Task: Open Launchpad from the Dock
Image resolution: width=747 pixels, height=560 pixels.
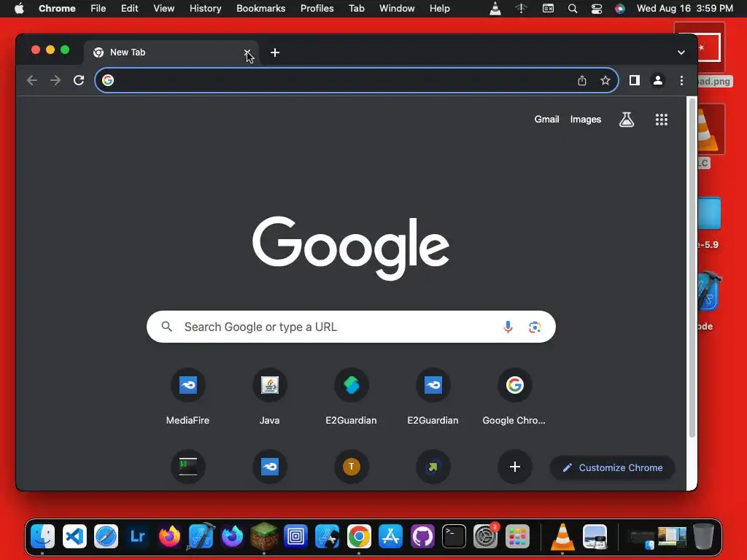Action: pos(517,537)
